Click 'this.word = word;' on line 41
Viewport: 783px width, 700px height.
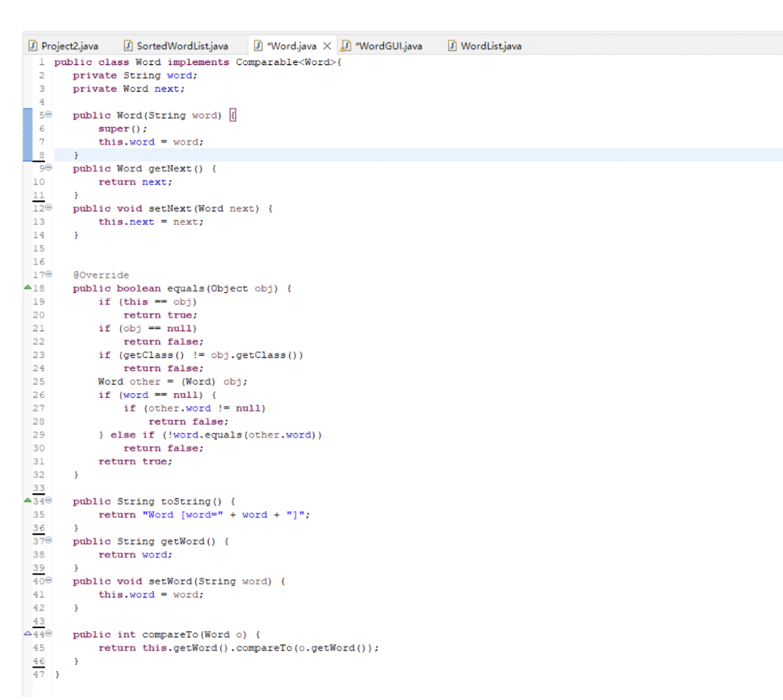click(x=151, y=595)
